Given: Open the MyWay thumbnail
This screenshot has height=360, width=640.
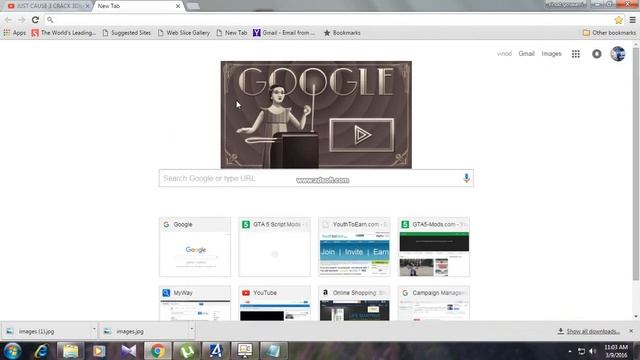Looking at the screenshot, I should click(x=195, y=303).
